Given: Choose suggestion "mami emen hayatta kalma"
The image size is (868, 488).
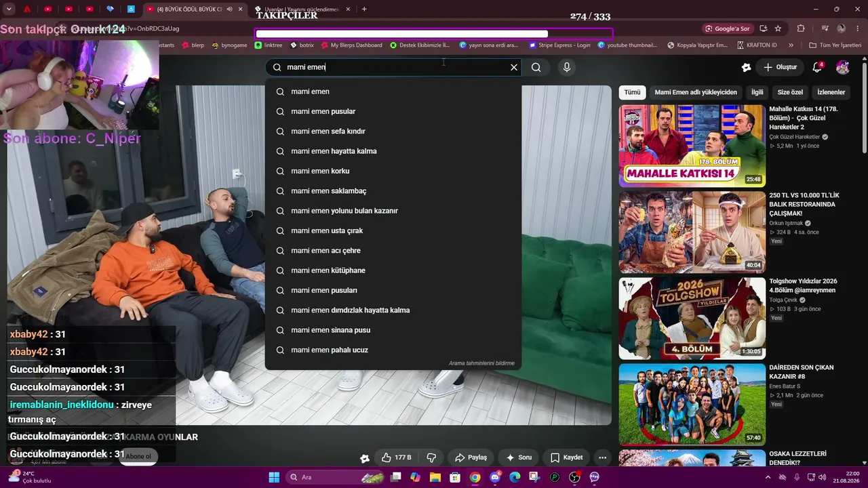Looking at the screenshot, I should pos(393,151).
